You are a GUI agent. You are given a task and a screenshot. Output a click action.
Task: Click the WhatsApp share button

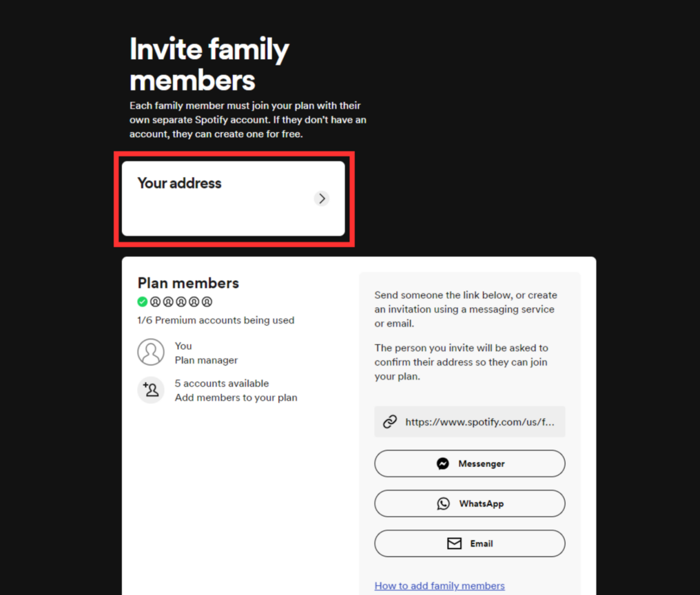pyautogui.click(x=469, y=503)
